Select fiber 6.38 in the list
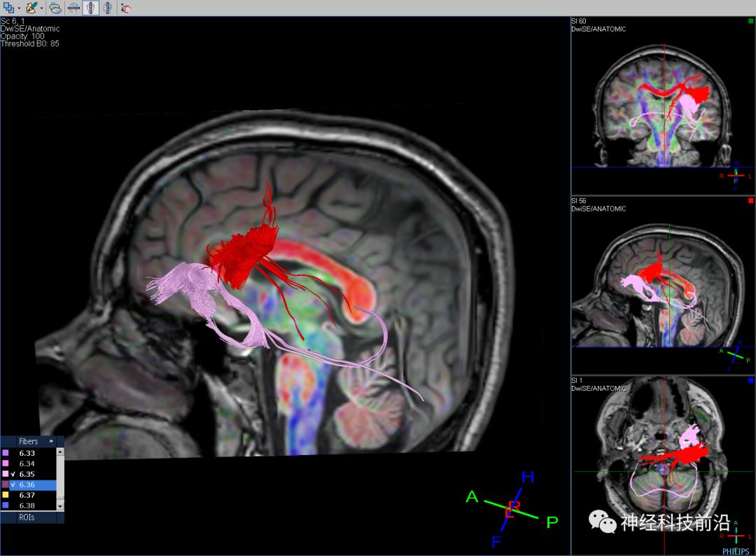This screenshot has width=756, height=556. (27, 506)
